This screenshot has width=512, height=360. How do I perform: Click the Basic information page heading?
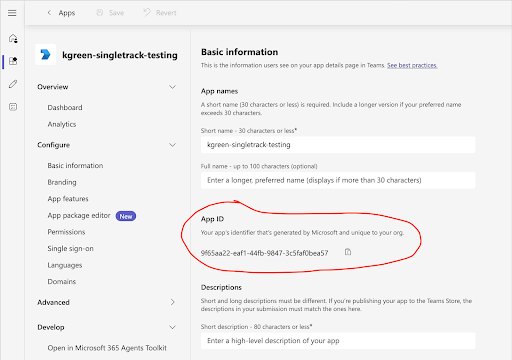click(x=239, y=52)
